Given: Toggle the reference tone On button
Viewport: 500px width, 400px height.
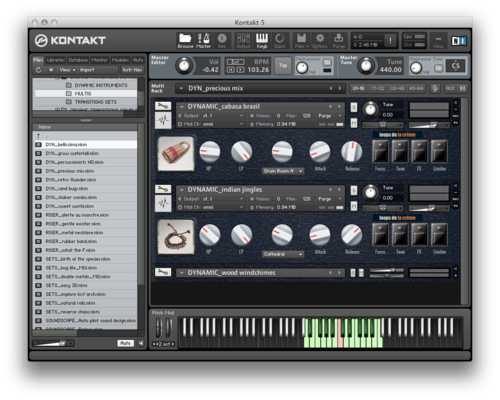Looking at the screenshot, I should pos(438,68).
